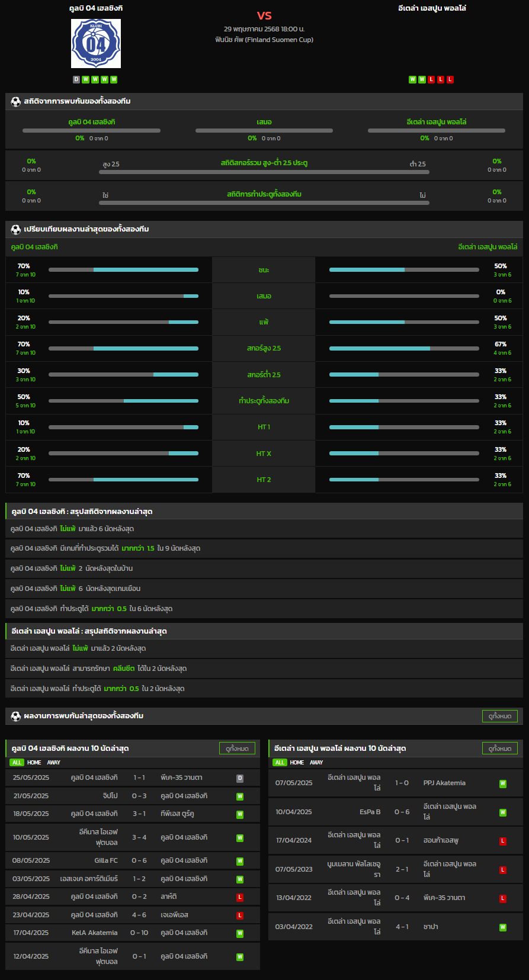Click the W result badge on 12/04/2025 row
This screenshot has height=980, width=529.
point(240,957)
